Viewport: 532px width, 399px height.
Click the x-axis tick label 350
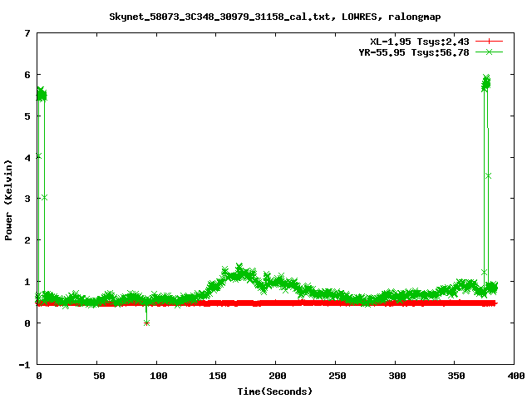coord(456,376)
